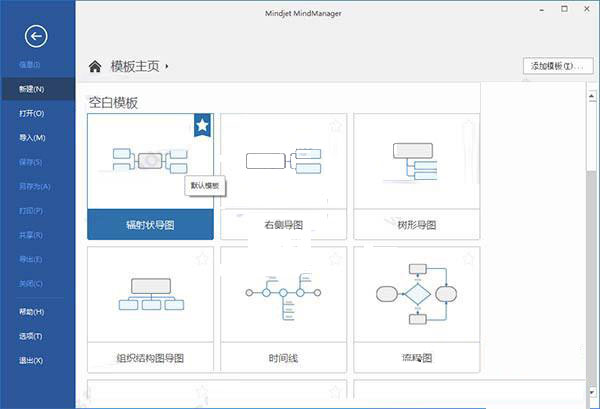The image size is (600, 409).
Task: Go to the template home icon
Action: click(x=95, y=66)
